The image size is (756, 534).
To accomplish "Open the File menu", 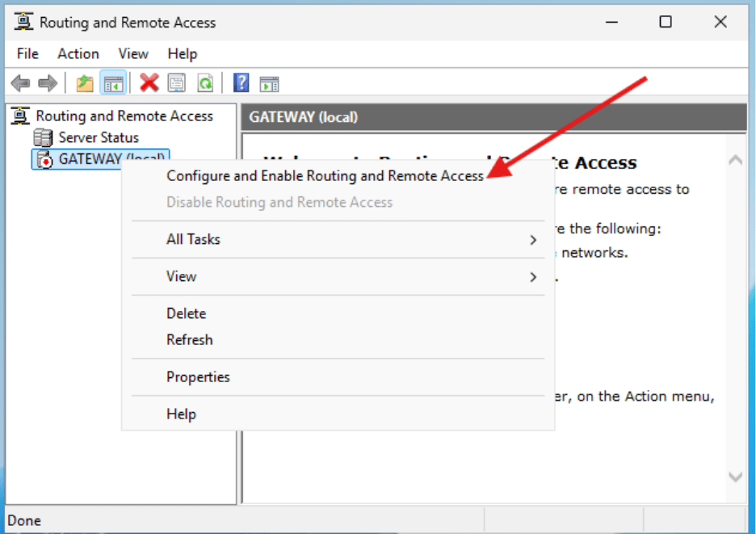I will (27, 53).
